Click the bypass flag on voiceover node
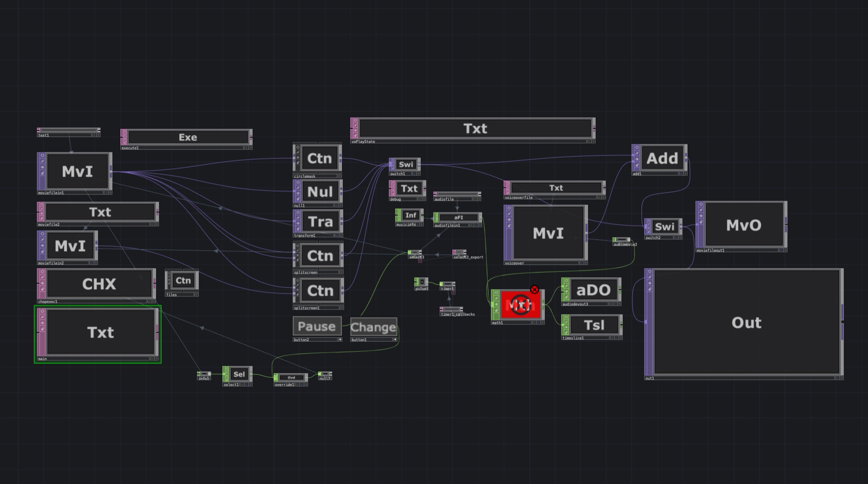868x484 pixels. click(x=509, y=214)
